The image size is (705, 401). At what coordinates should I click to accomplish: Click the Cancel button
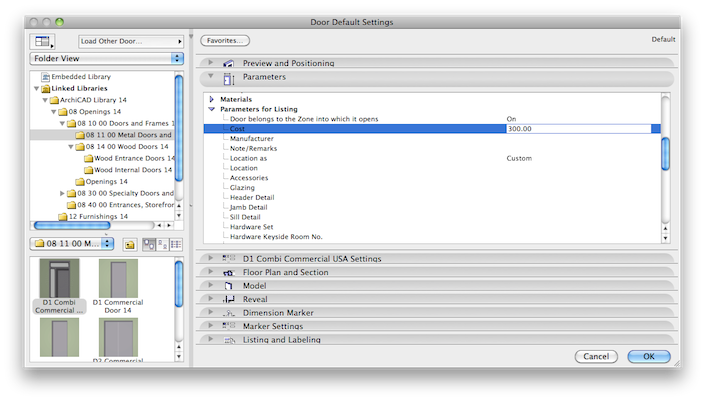click(596, 356)
